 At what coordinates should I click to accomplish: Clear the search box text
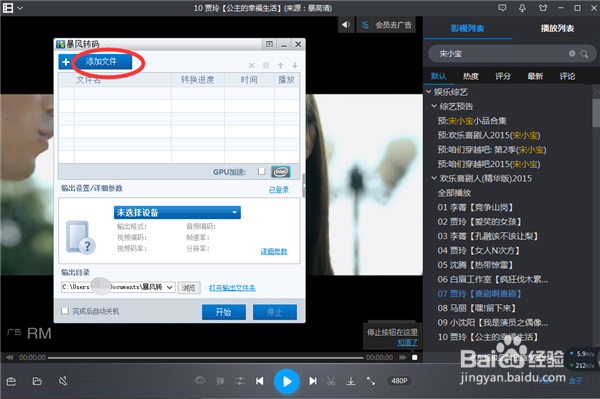[572, 54]
